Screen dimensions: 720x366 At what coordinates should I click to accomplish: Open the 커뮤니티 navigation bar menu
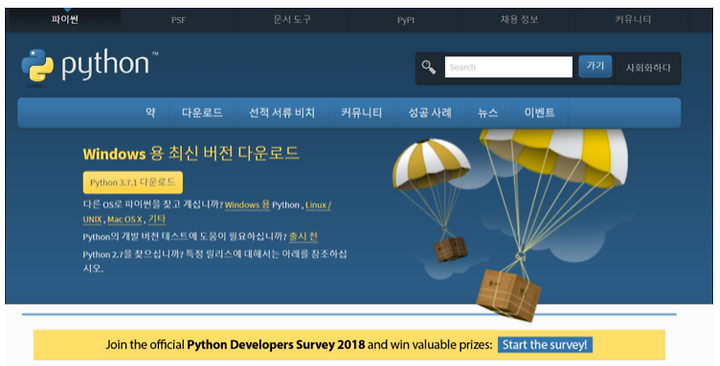(x=361, y=113)
